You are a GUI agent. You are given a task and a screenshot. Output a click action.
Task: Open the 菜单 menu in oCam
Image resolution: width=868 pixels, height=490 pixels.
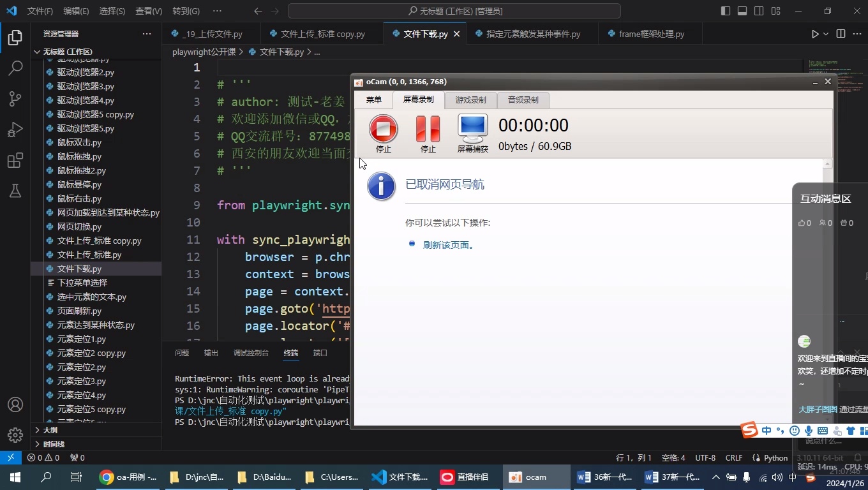coord(373,100)
